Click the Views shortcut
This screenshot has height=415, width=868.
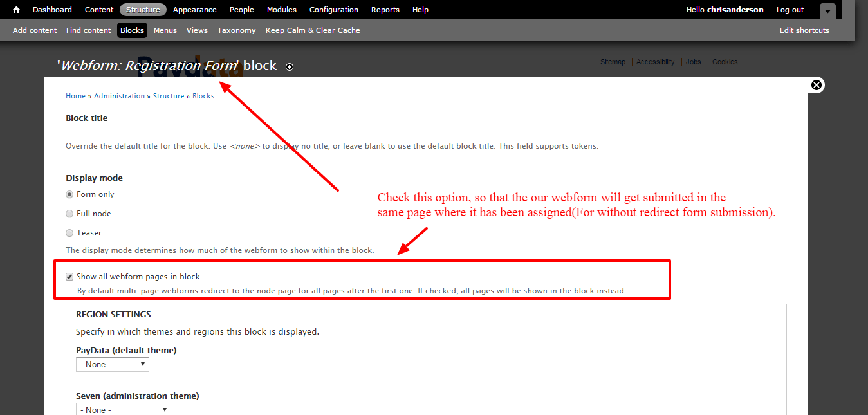197,30
